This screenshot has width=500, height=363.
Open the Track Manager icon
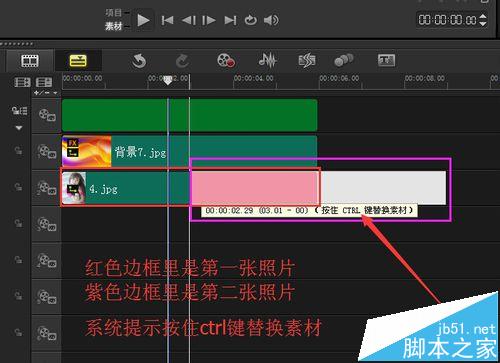[44, 82]
